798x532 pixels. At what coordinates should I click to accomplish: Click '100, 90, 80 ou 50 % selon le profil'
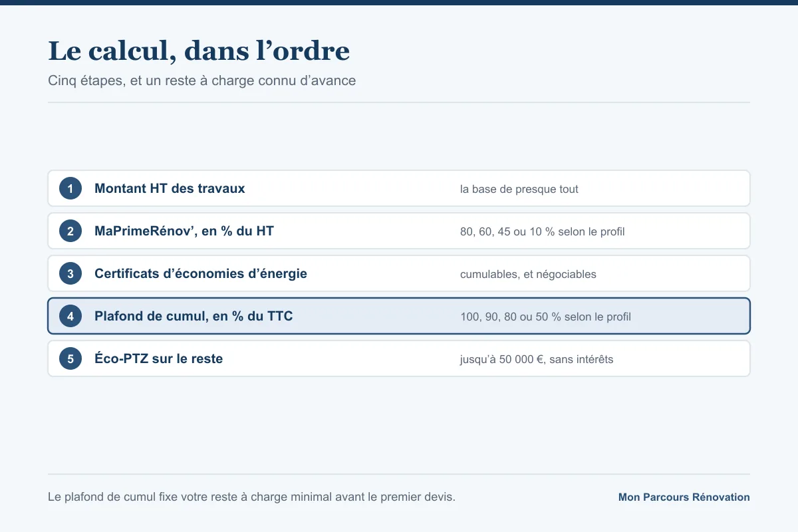coord(545,317)
